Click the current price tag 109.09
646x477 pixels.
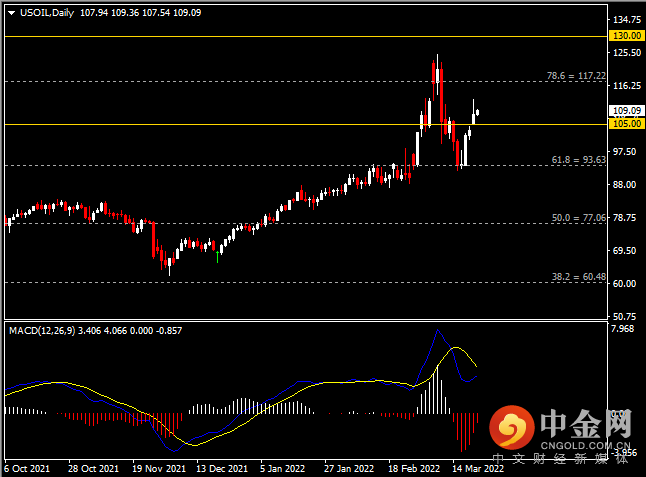627,110
